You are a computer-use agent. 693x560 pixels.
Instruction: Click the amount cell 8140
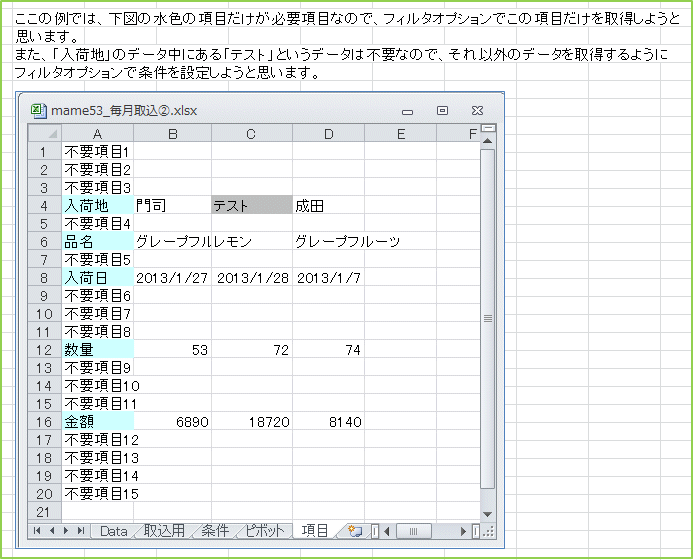[x=328, y=422]
